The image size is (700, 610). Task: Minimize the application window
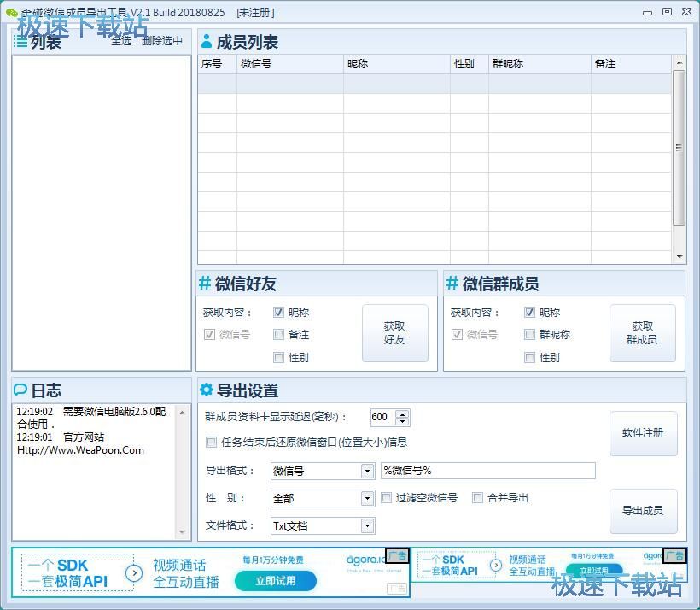(647, 13)
